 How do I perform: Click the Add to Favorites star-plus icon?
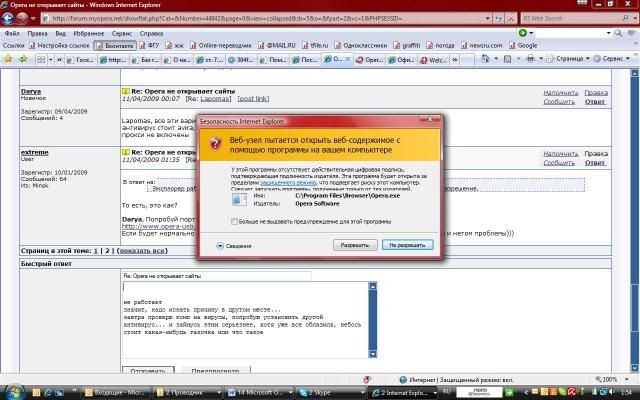[23, 59]
